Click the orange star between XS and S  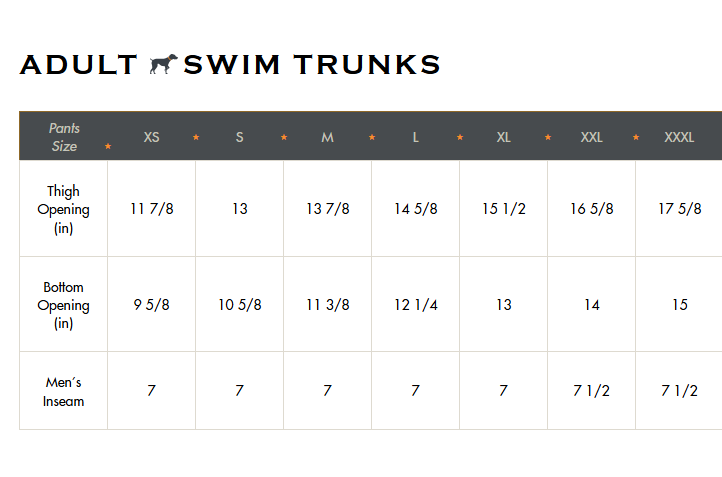pos(196,137)
